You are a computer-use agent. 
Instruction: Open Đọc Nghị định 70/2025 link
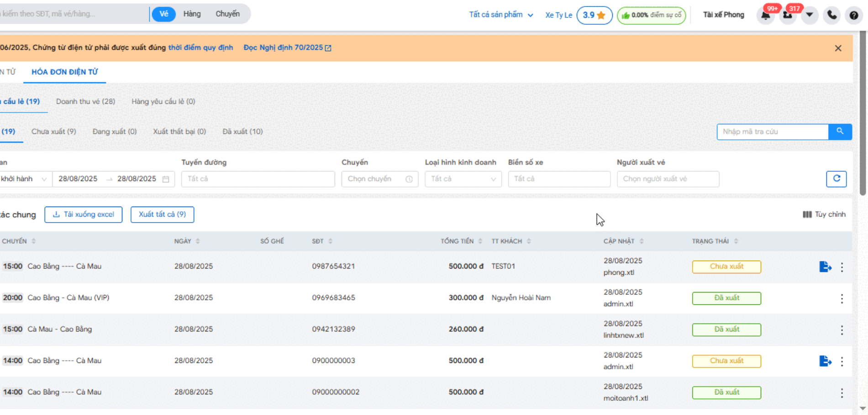287,48
